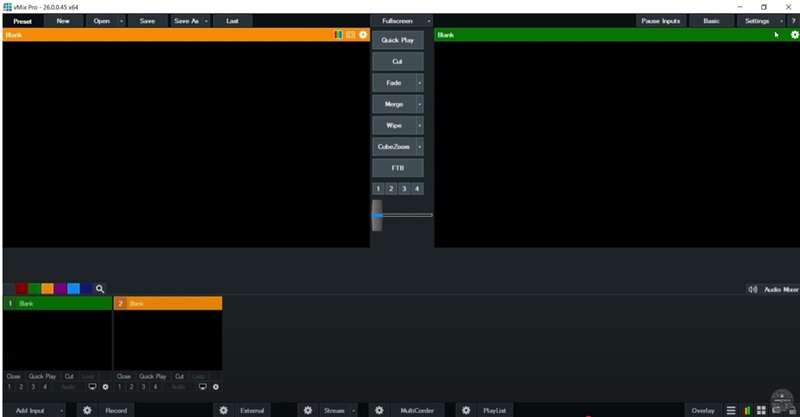Screen dimensions: 800x417
Task: Click monitor icon on input 2
Action: (203, 387)
